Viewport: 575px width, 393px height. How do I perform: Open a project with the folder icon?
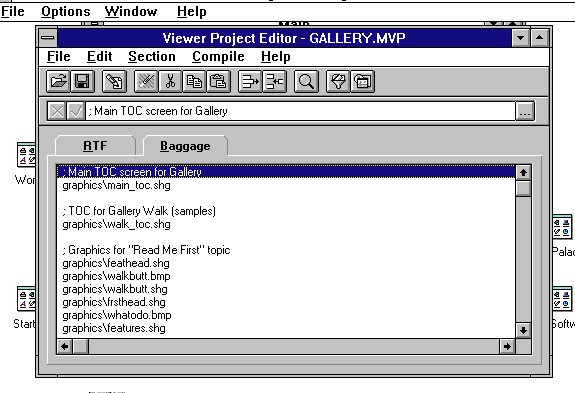58,81
